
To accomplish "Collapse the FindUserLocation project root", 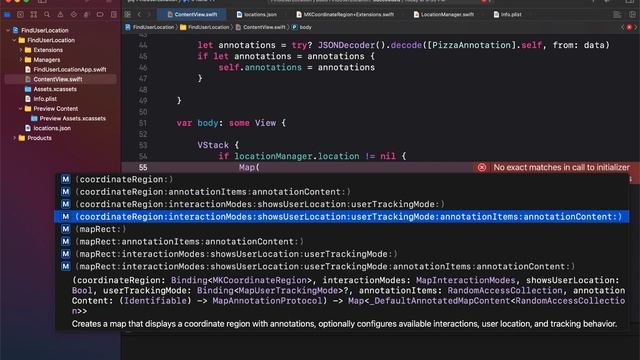I will point(8,30).
